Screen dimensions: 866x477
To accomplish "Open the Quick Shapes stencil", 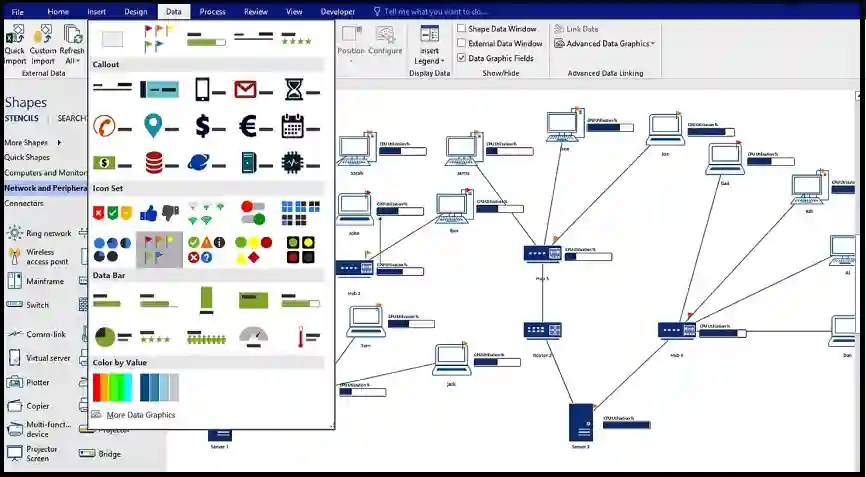I will pos(27,157).
